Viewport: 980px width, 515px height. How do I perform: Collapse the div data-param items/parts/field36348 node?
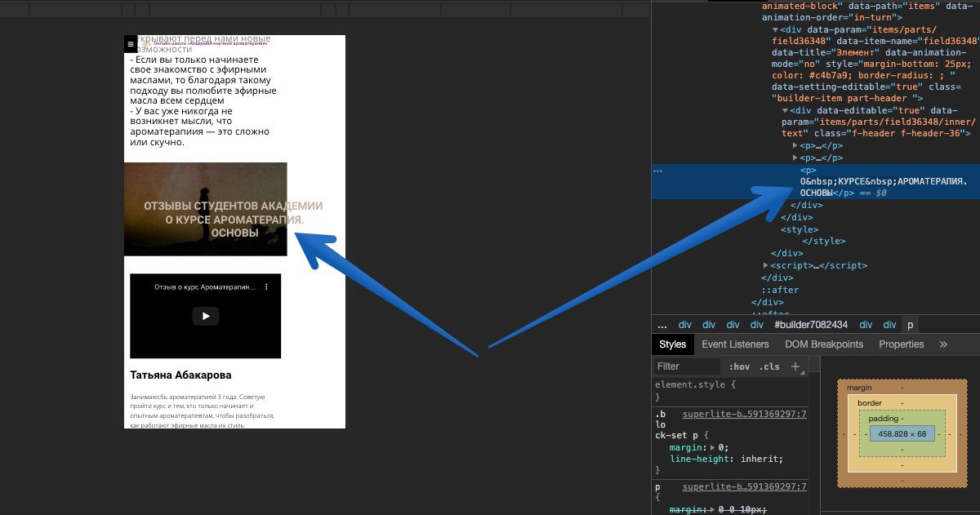pyautogui.click(x=775, y=29)
